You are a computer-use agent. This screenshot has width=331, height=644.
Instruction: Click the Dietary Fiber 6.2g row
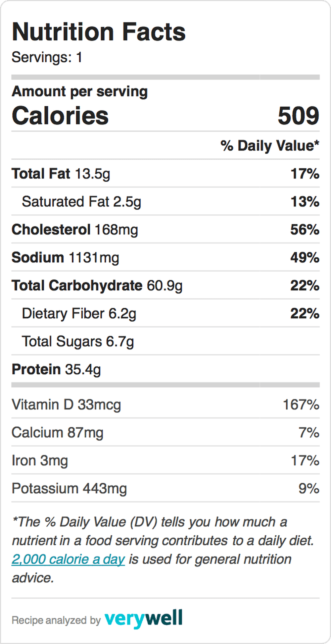pos(165,313)
